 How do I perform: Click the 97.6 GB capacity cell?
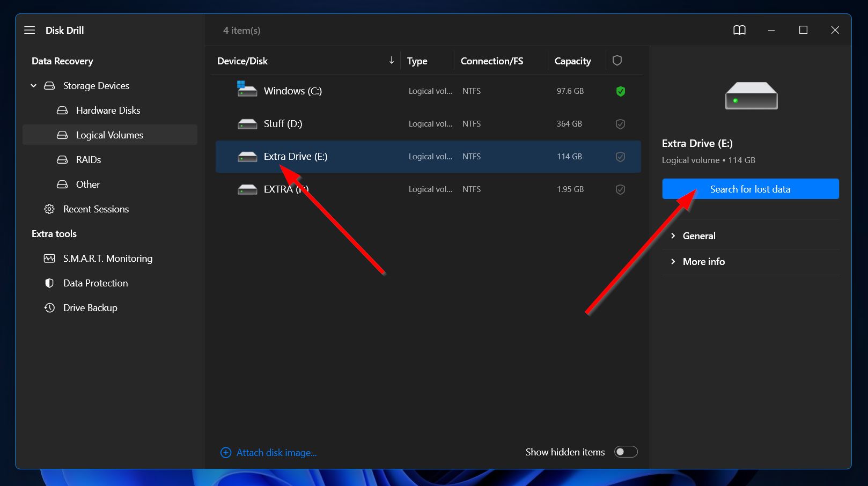pos(570,91)
